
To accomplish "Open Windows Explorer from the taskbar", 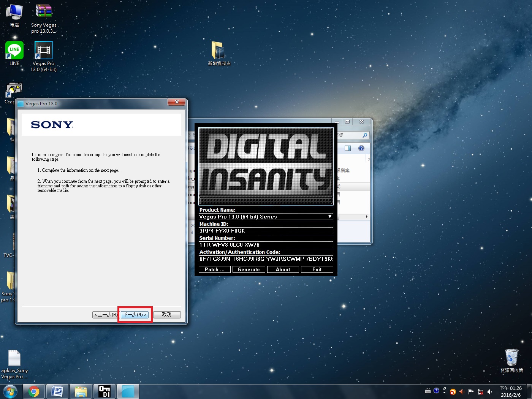I will [x=81, y=391].
